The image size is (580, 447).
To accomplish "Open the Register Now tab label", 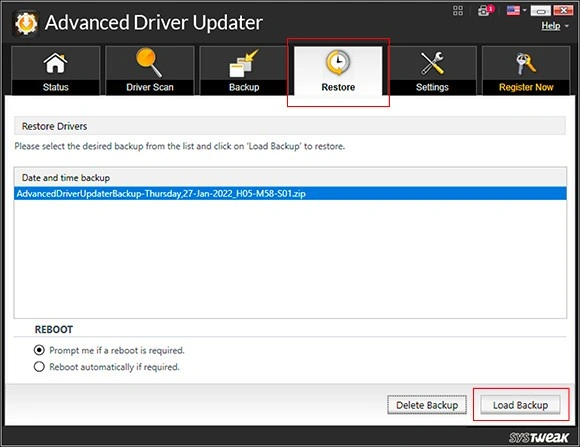I will [x=526, y=87].
